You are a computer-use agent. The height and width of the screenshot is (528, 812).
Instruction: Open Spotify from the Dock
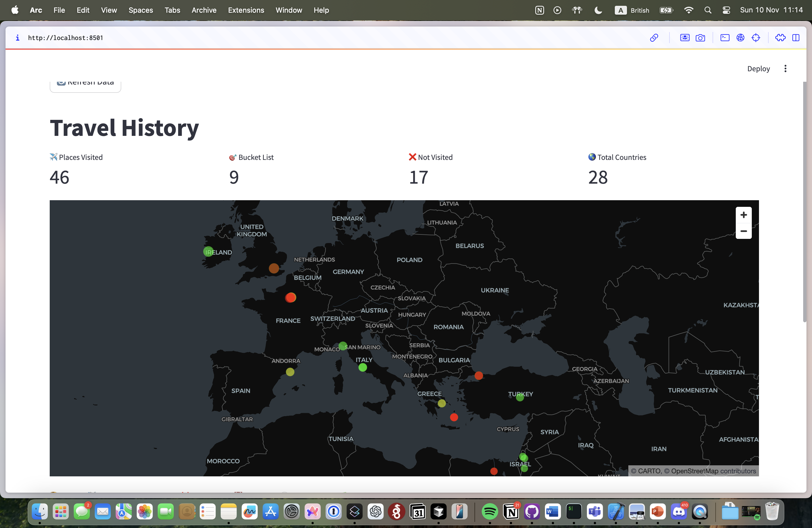click(x=490, y=511)
